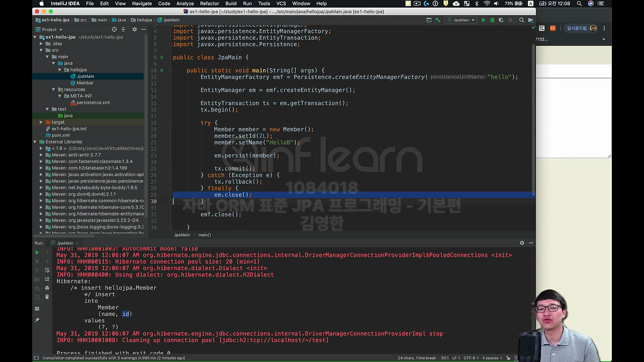Image resolution: width=644 pixels, height=362 pixels.
Task: Hide the Project panel with the minus icon
Action: pyautogui.click(x=143, y=29)
